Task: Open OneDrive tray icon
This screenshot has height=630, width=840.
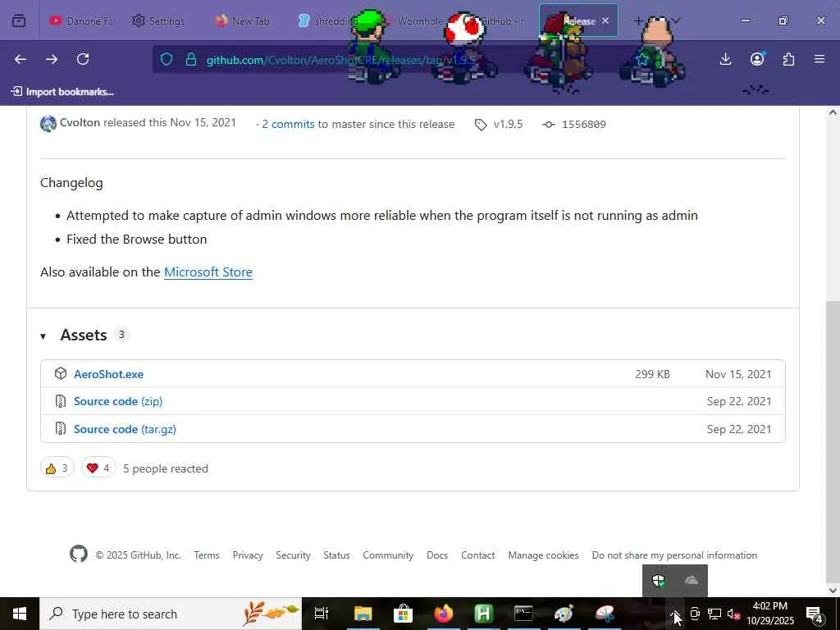Action: [691, 581]
